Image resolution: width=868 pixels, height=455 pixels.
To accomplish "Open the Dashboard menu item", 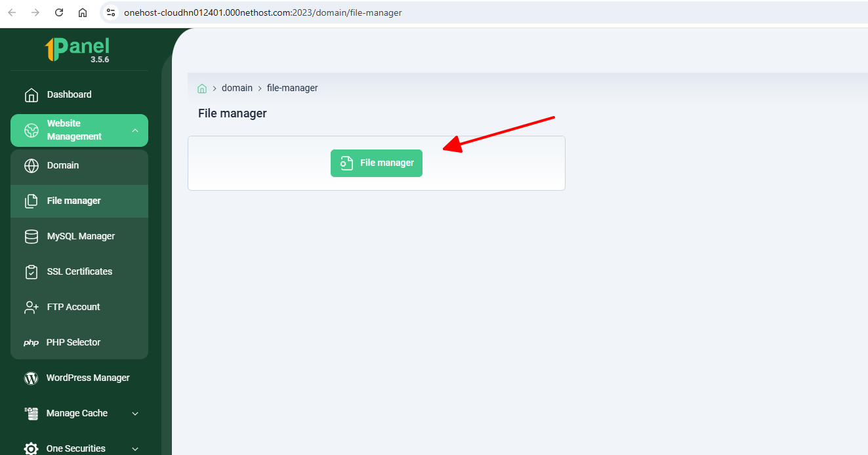I will [79, 94].
